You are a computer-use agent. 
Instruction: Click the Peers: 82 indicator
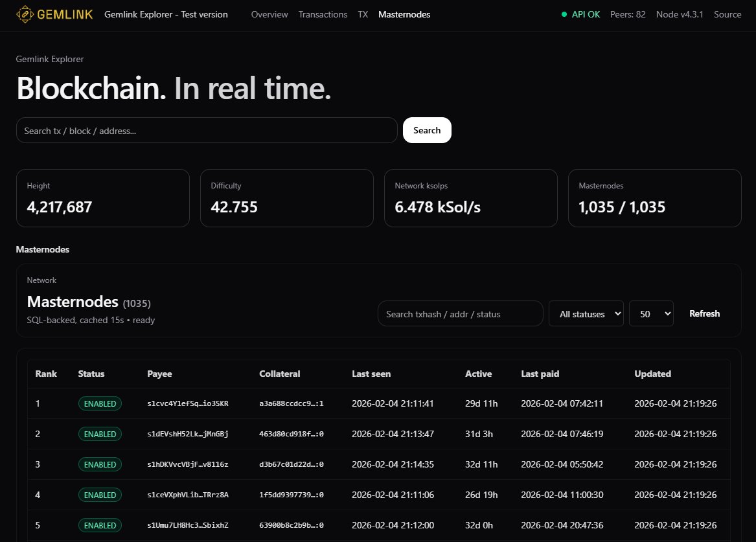(x=627, y=14)
